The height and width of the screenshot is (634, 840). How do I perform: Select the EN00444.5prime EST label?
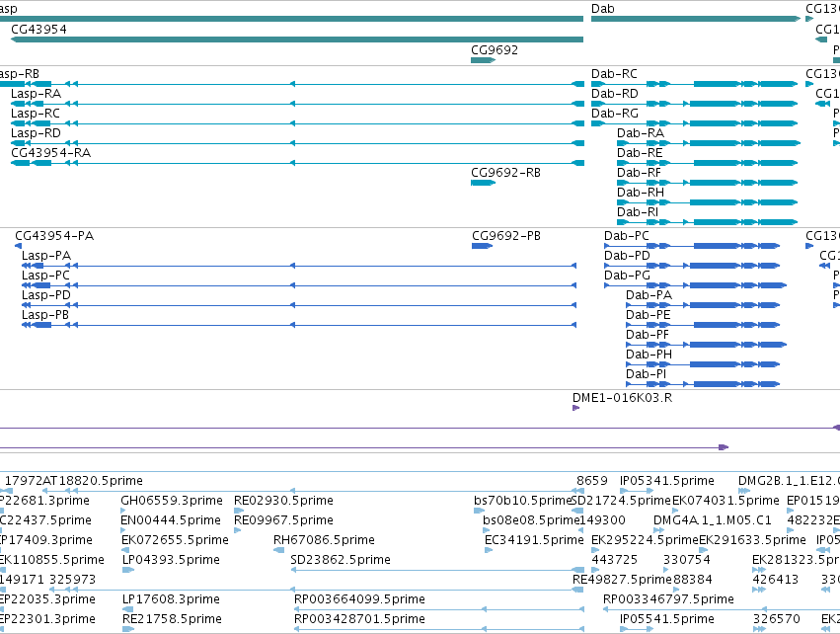[171, 520]
